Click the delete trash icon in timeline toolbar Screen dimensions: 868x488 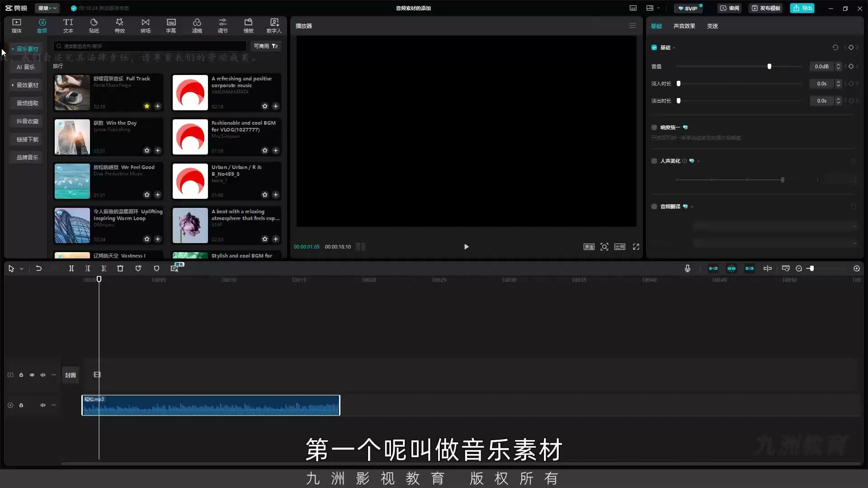click(120, 268)
